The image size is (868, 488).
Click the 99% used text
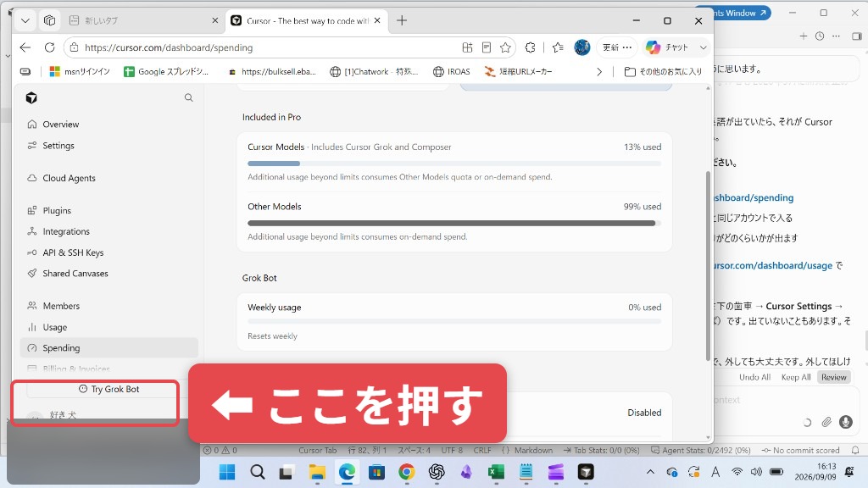pyautogui.click(x=643, y=207)
